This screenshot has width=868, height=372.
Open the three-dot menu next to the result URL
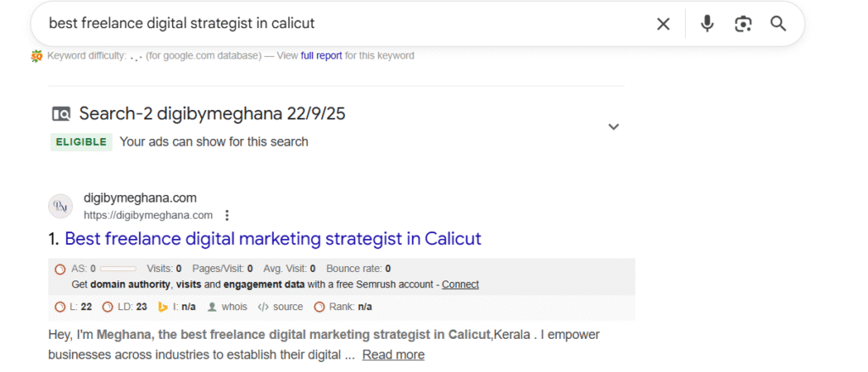pos(226,215)
